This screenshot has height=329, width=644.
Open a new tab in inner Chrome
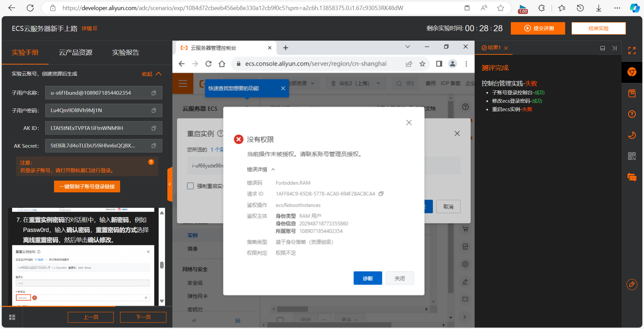click(285, 48)
